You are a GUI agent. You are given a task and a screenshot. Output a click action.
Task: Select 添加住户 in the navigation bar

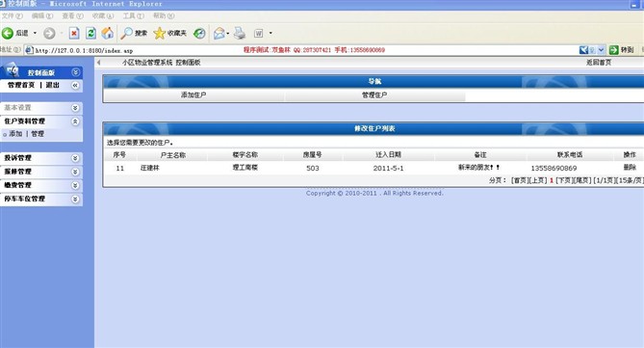point(193,95)
